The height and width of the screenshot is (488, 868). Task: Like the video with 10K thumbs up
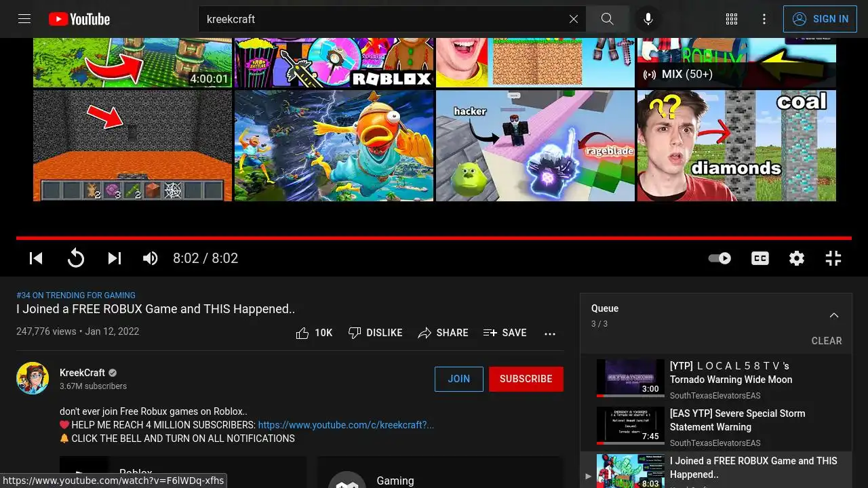315,333
